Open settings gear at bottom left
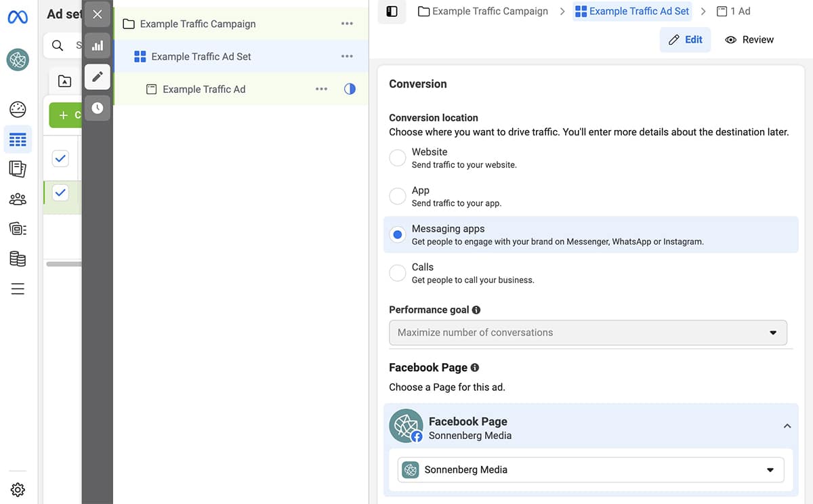Image resolution: width=813 pixels, height=504 pixels. click(18, 489)
